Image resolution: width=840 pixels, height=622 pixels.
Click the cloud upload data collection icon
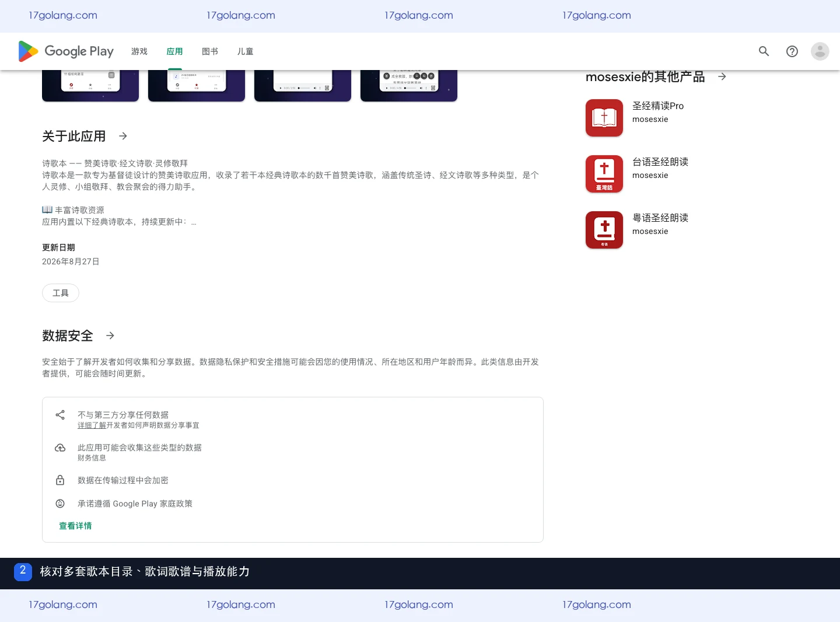click(60, 448)
